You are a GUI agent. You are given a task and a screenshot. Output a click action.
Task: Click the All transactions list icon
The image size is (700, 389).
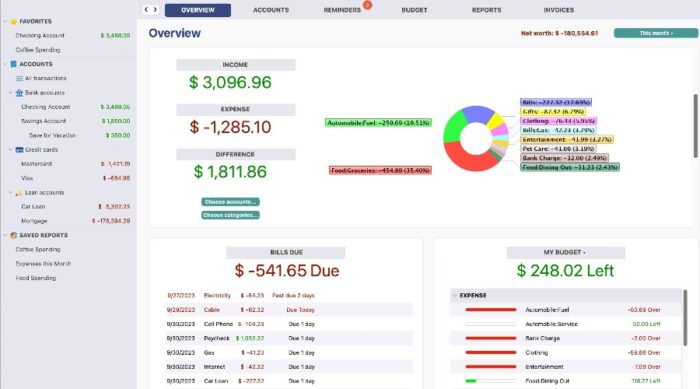(x=19, y=78)
